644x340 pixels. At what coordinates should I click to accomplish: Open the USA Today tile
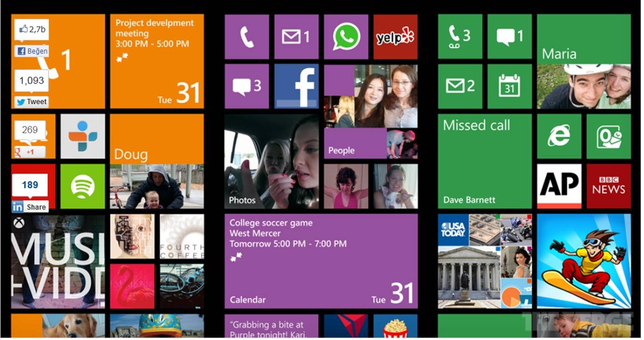coord(485,261)
